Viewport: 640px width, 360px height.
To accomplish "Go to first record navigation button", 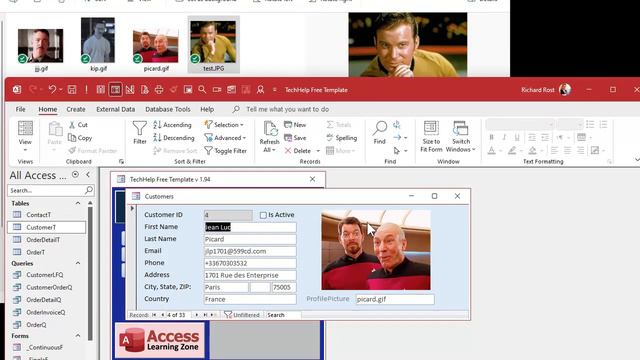I will (x=154, y=315).
